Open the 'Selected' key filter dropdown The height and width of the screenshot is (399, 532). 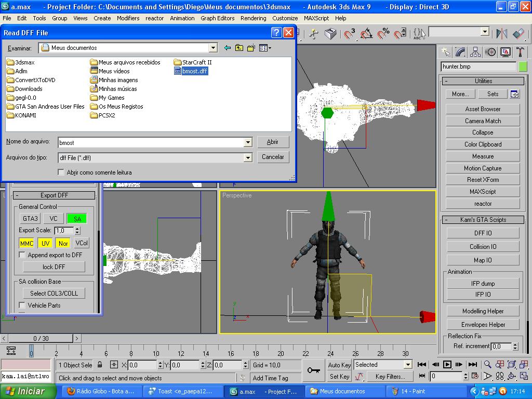coord(408,365)
